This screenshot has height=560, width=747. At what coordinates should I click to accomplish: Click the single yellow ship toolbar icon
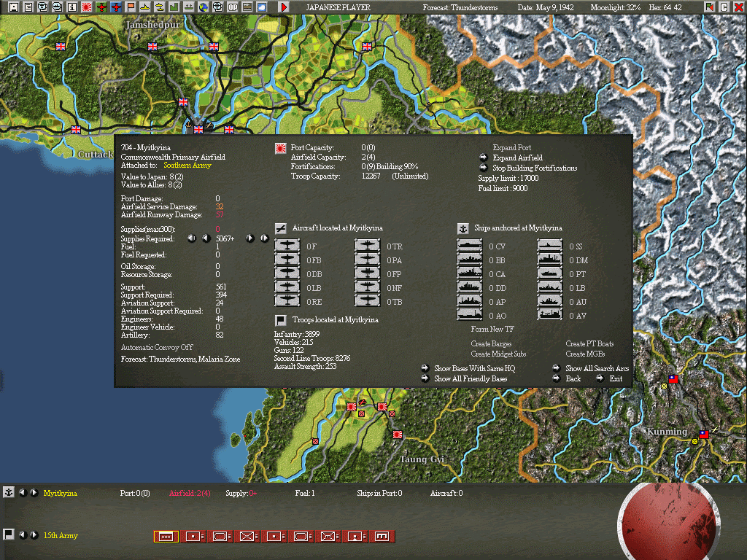[145, 7]
